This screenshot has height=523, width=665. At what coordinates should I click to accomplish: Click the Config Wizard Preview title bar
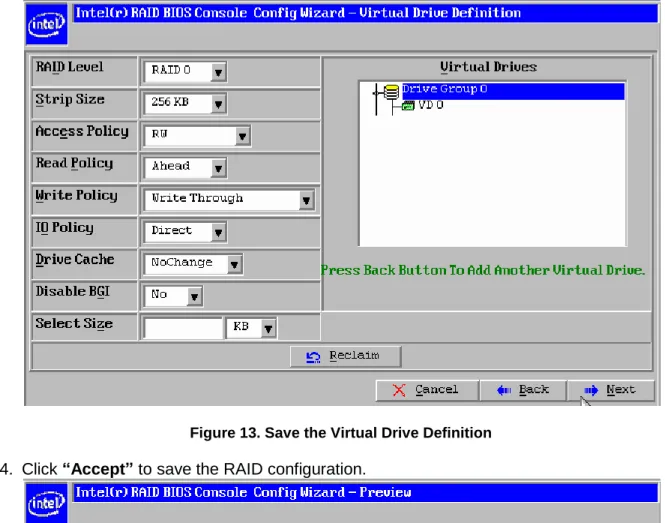[x=365, y=493]
